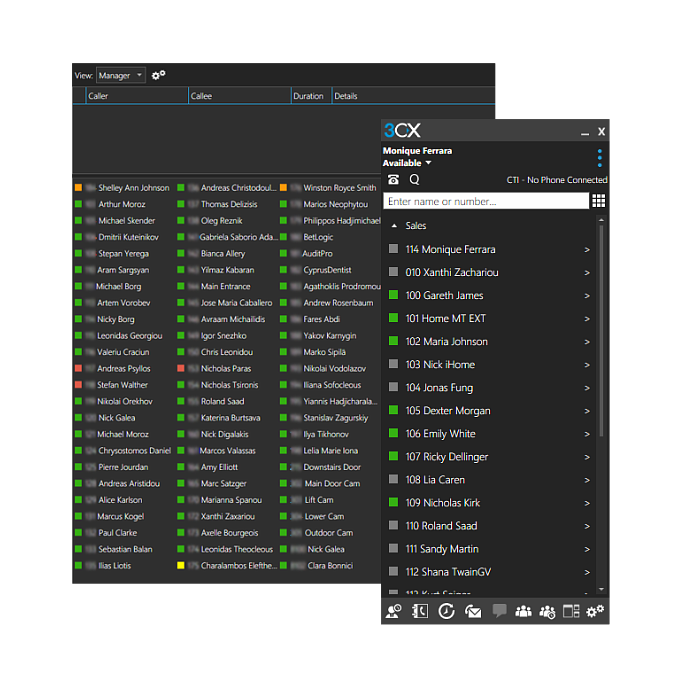
Task: Open call history clock icon
Action: (x=446, y=611)
